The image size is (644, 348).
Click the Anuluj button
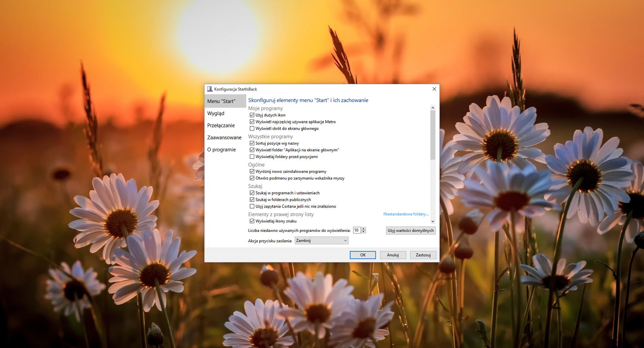click(x=393, y=255)
